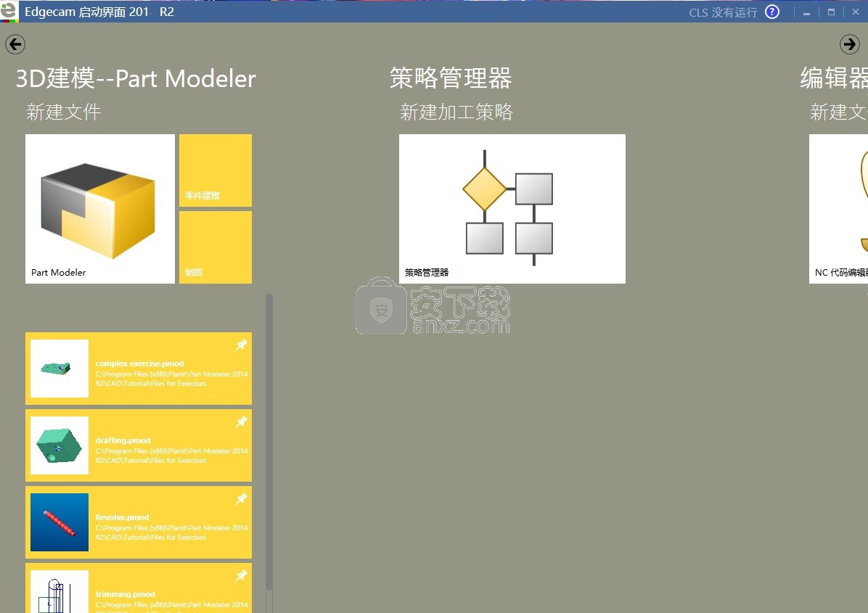This screenshot has width=868, height=613.
Task: Click the large 策略管理器 section heading
Action: 451,78
